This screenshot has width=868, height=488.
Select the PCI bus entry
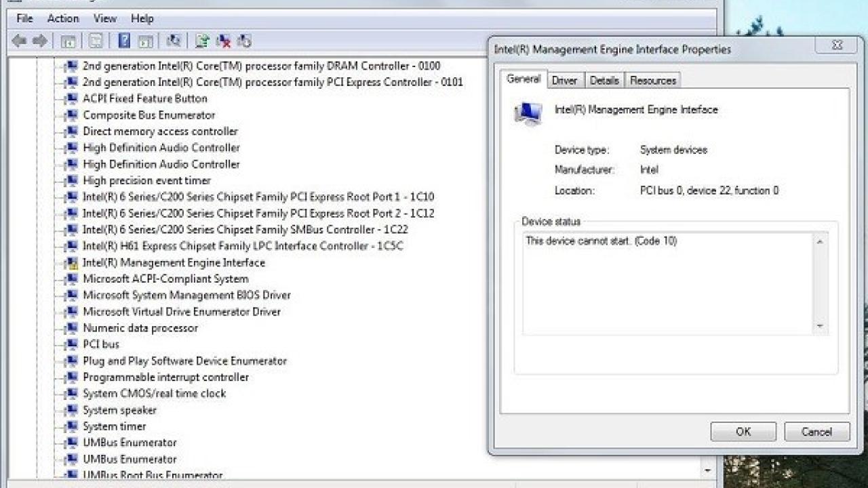[x=101, y=344]
